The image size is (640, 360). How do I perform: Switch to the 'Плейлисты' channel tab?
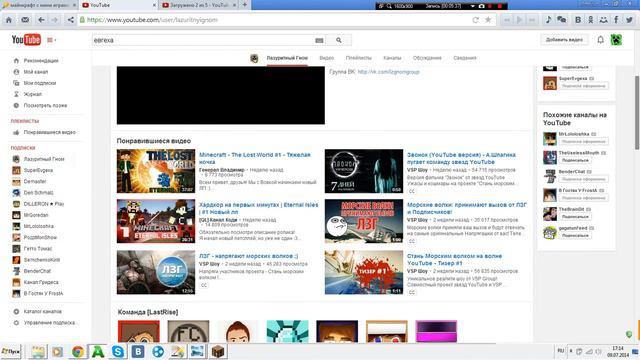pos(358,58)
